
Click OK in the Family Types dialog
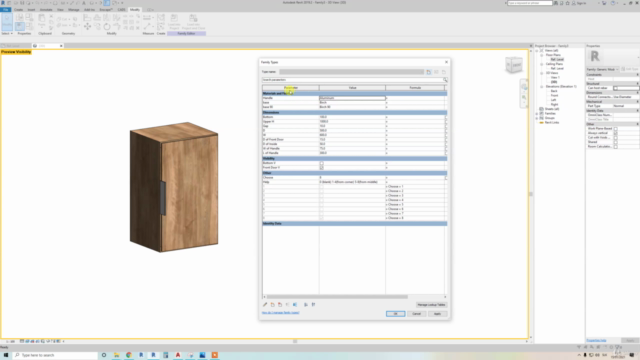point(396,314)
